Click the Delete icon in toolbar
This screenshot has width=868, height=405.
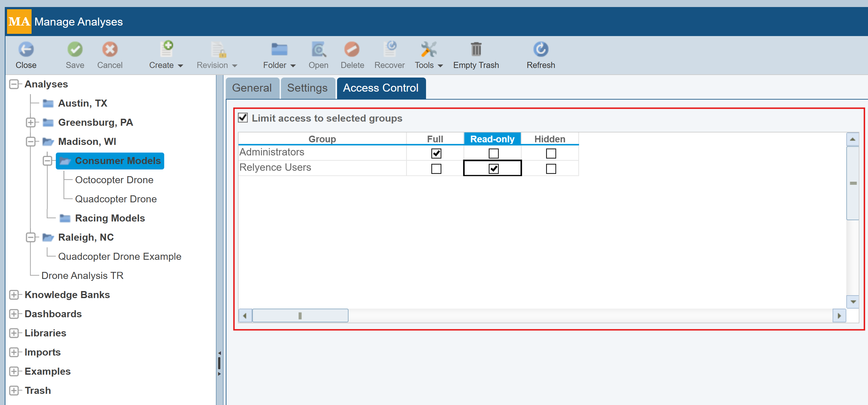352,49
